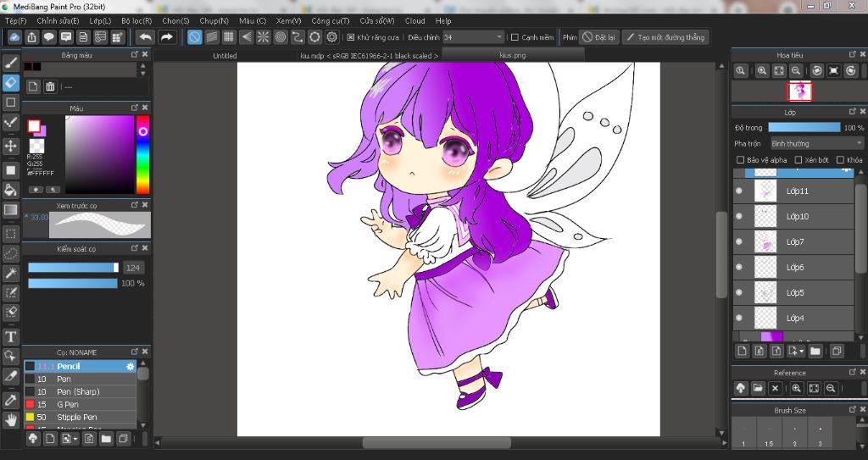Image resolution: width=868 pixels, height=460 pixels.
Task: Open the Lớp(L) menu
Action: 100,20
